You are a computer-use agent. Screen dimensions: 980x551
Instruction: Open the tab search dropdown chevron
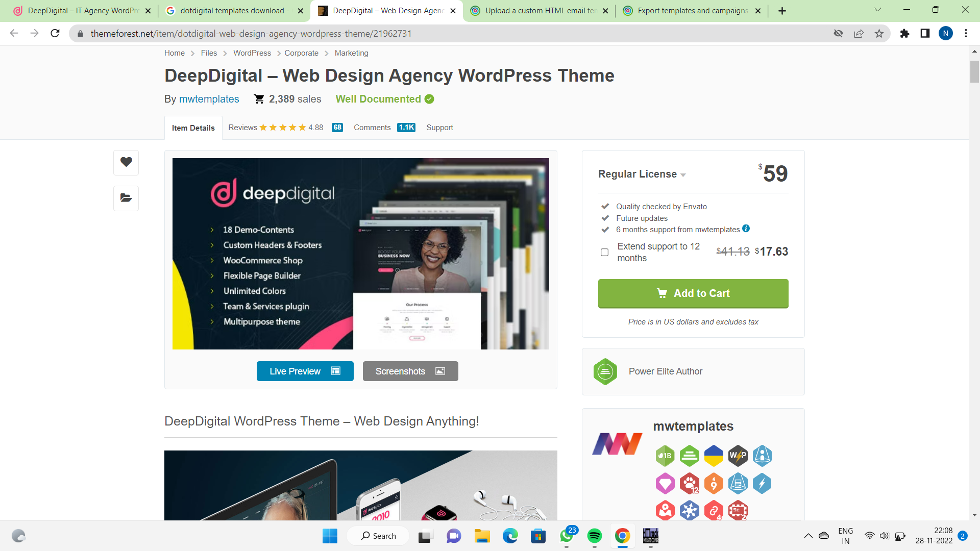pos(877,10)
